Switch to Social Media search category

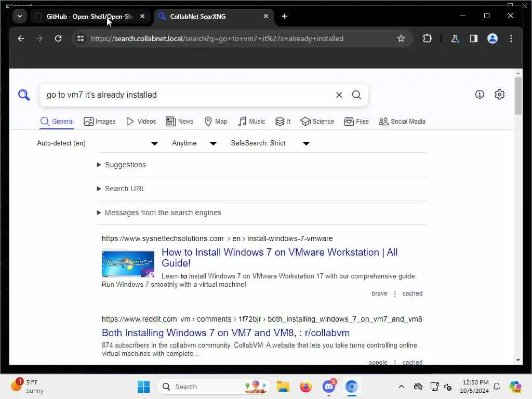click(x=402, y=122)
